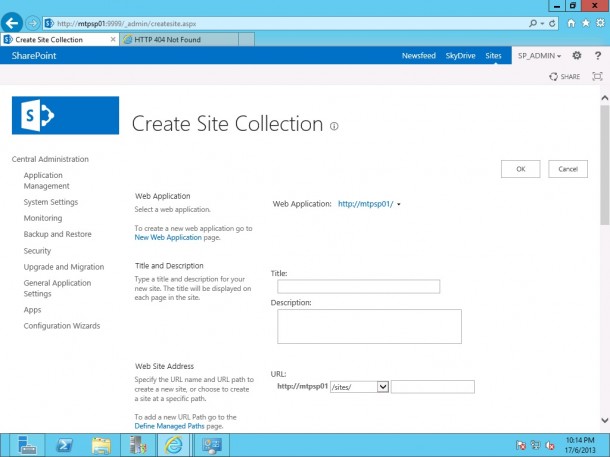Open a new blank browser tab

(246, 40)
